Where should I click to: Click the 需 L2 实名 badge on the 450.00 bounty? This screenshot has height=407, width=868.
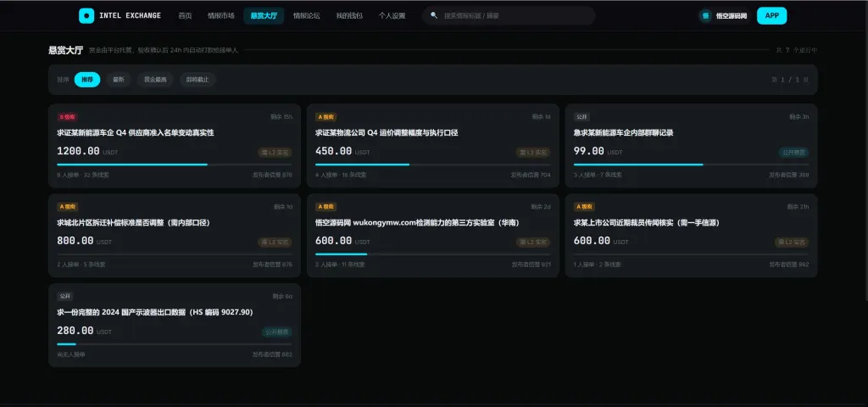pyautogui.click(x=533, y=153)
